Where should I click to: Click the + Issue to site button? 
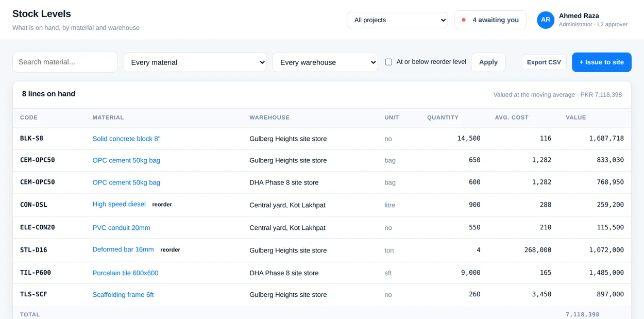[602, 62]
